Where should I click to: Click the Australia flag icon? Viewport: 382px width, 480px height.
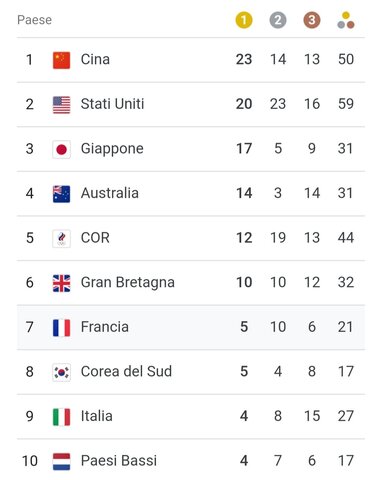(x=62, y=194)
